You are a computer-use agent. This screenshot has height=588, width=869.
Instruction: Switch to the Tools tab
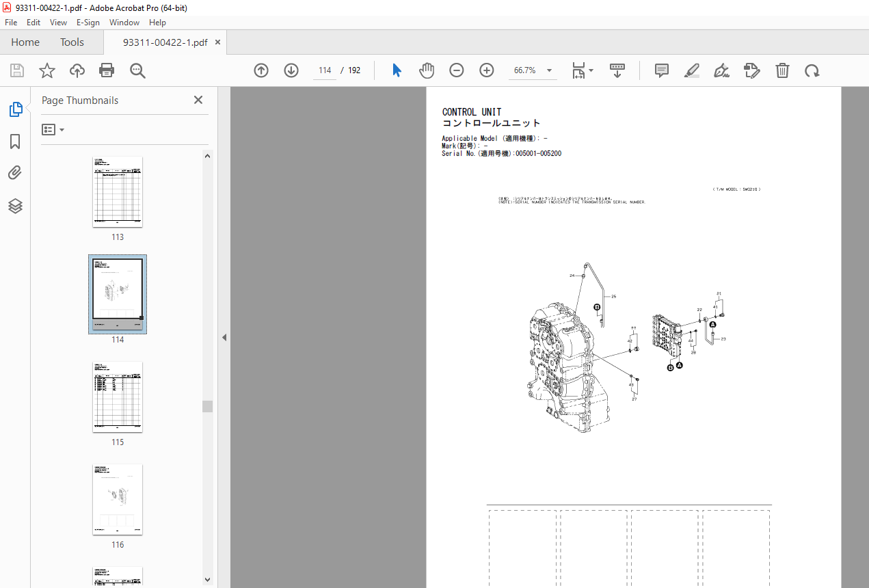72,42
